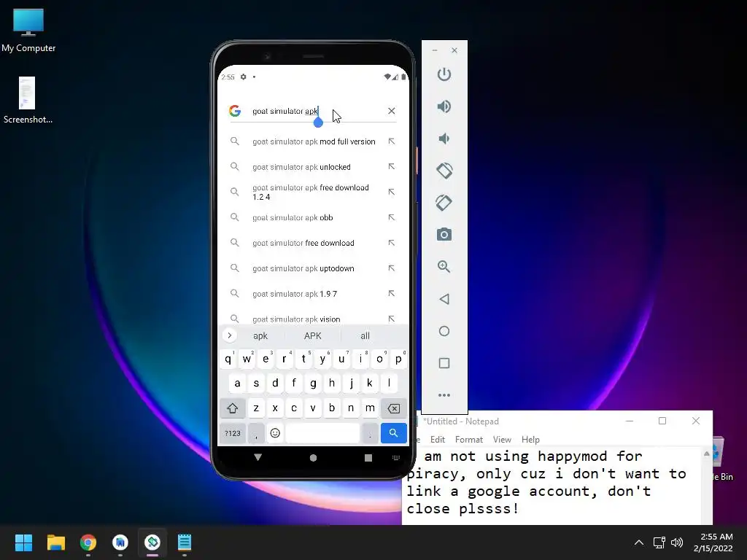Screen dimensions: 747x560
Task: Select suggestion 'goat simulator apk unlocked'
Action: pyautogui.click(x=313, y=167)
